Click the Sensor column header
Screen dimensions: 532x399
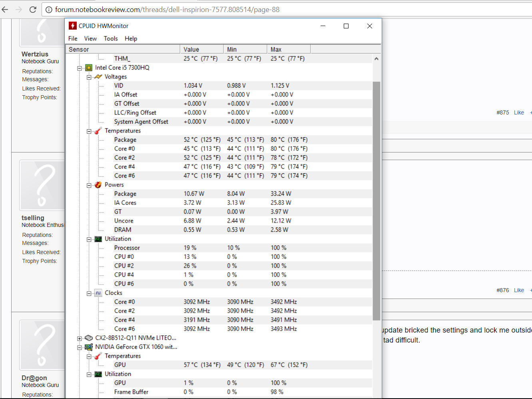click(x=123, y=49)
